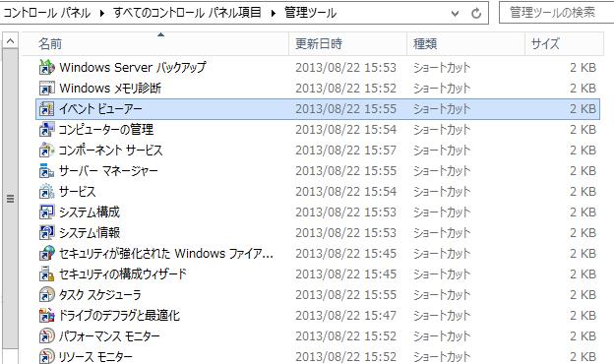Image resolution: width=614 pixels, height=364 pixels.
Task: Click the システム情報 icon
Action: tap(46, 233)
